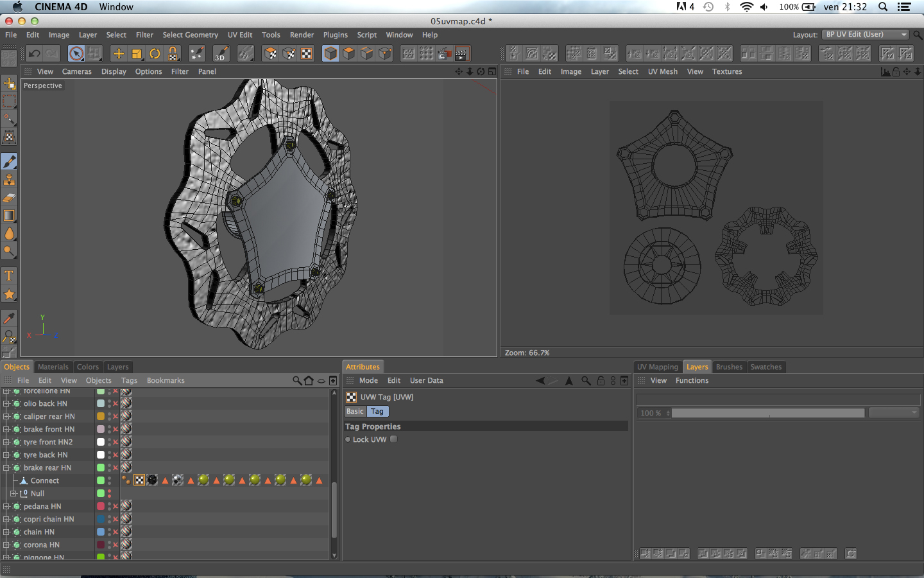Click the Undo arrow icon

(x=35, y=54)
